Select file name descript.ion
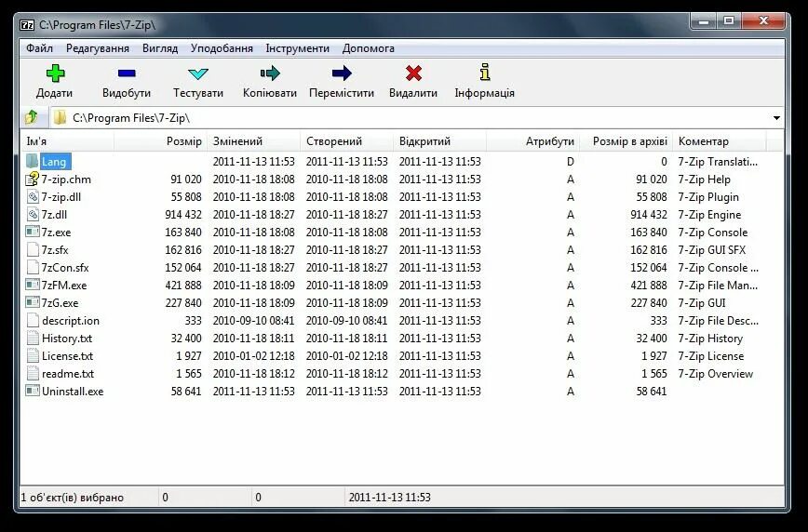 click(x=71, y=320)
